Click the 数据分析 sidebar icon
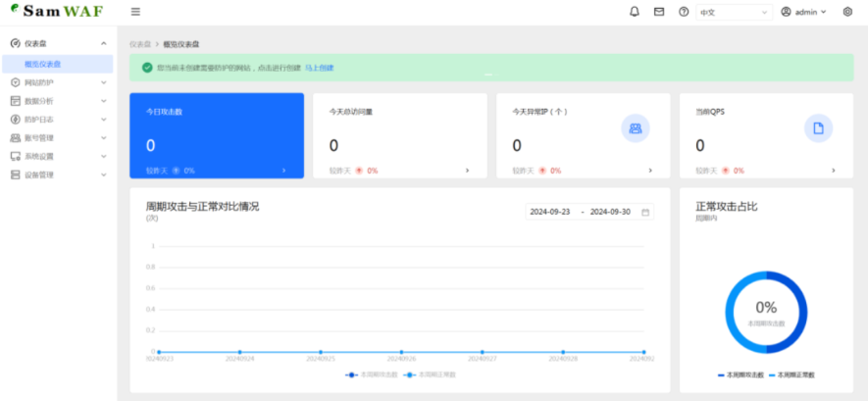Screen dimensions: 868x401 [16, 101]
